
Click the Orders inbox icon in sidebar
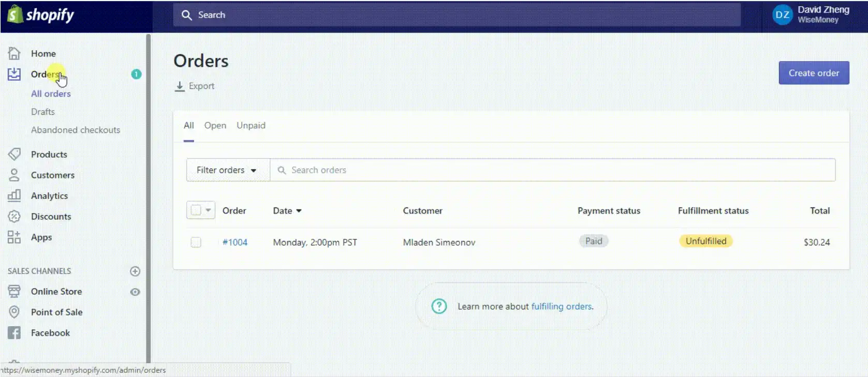[14, 74]
